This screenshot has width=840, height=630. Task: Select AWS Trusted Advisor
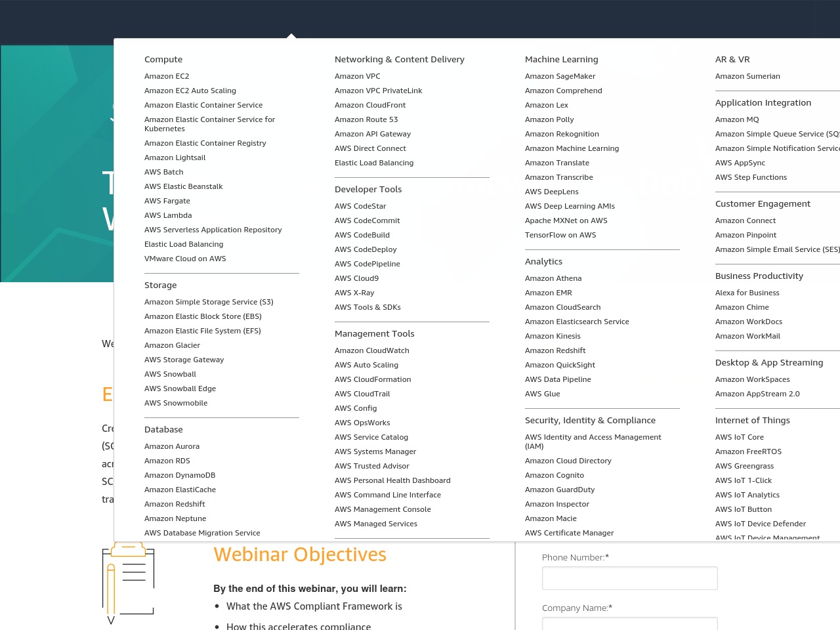372,466
